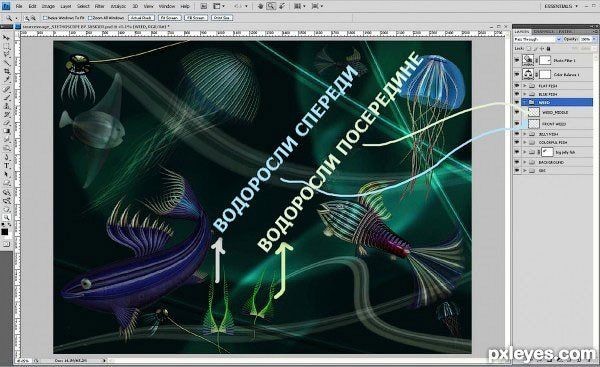Click lock all icon in Layers panel
Screen dimensions: 600x367
pyautogui.click(x=548, y=49)
